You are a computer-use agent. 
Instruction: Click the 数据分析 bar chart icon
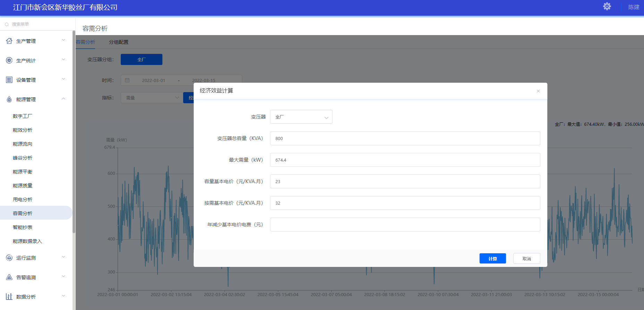point(9,297)
